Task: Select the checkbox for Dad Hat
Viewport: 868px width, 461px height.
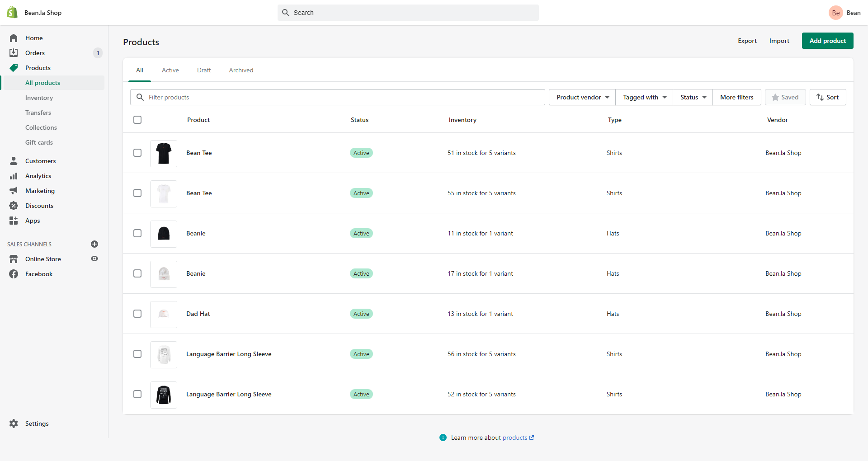Action: tap(137, 314)
